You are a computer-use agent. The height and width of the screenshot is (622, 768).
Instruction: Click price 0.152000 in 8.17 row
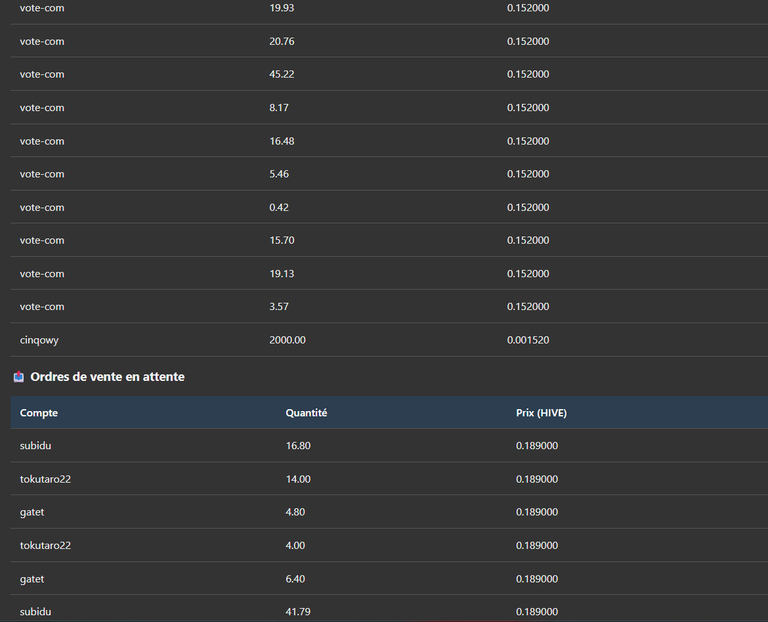(x=528, y=107)
